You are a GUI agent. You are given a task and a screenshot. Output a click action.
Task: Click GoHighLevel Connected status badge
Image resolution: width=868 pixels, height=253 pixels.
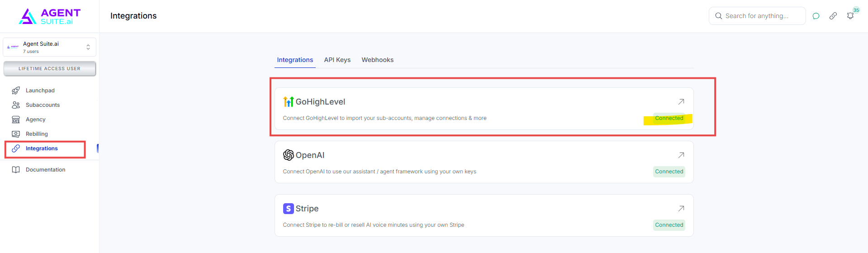(x=669, y=118)
